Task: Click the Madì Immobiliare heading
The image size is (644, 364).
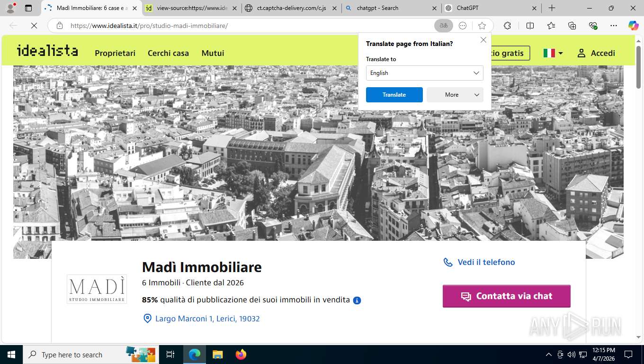Action: pyautogui.click(x=202, y=267)
